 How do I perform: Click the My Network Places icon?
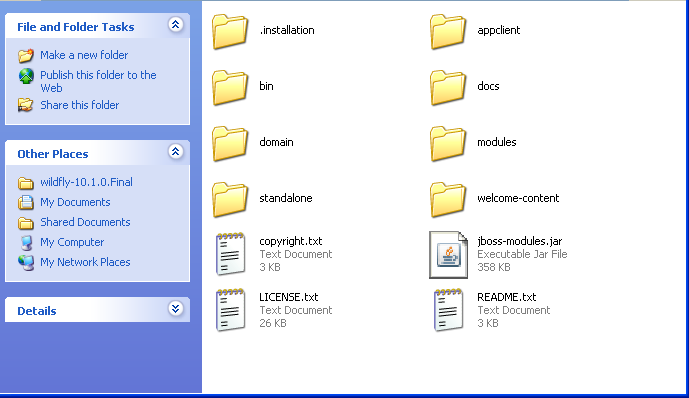tap(26, 262)
